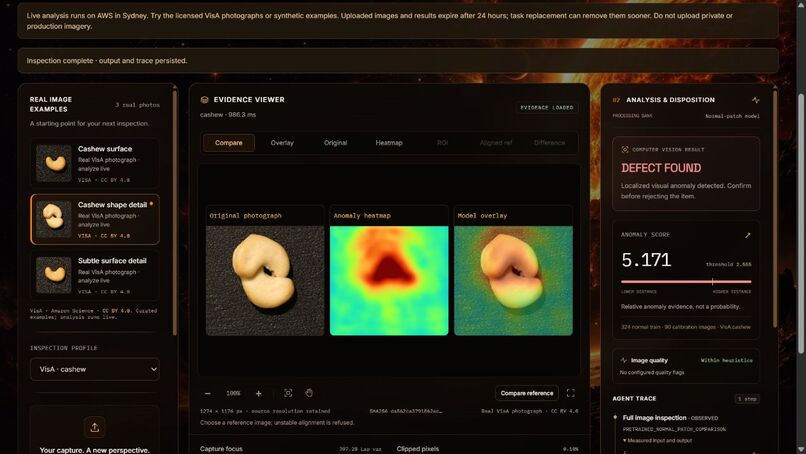The width and height of the screenshot is (806, 454).
Task: Click the activity pulse icon in Analysis header
Action: point(755,100)
